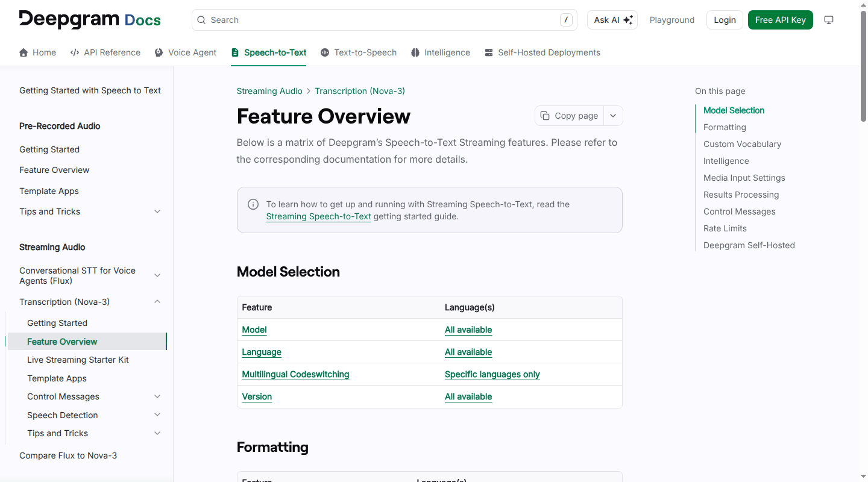The height and width of the screenshot is (482, 868).
Task: Click the Specific languages only link
Action: click(x=492, y=374)
